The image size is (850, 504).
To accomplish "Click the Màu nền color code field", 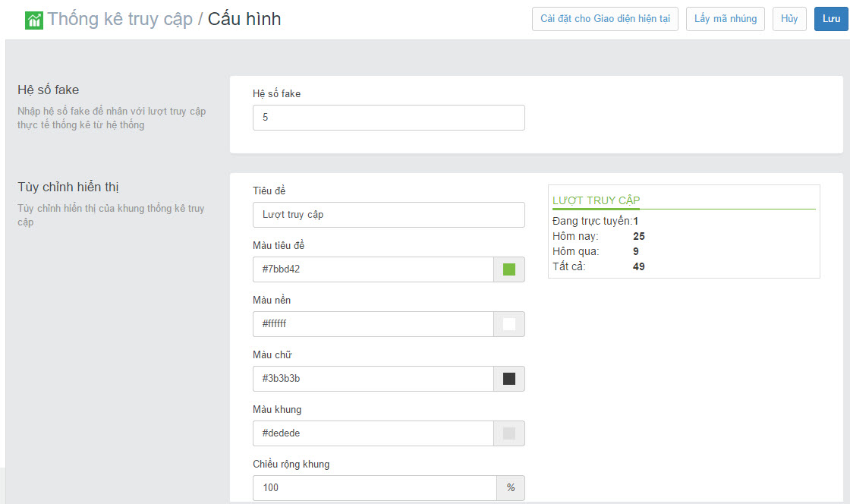I will click(373, 324).
